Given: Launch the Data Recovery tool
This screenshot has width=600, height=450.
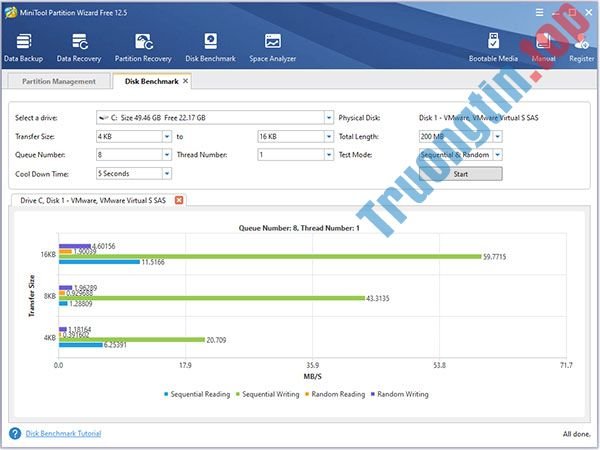Looking at the screenshot, I should click(79, 46).
